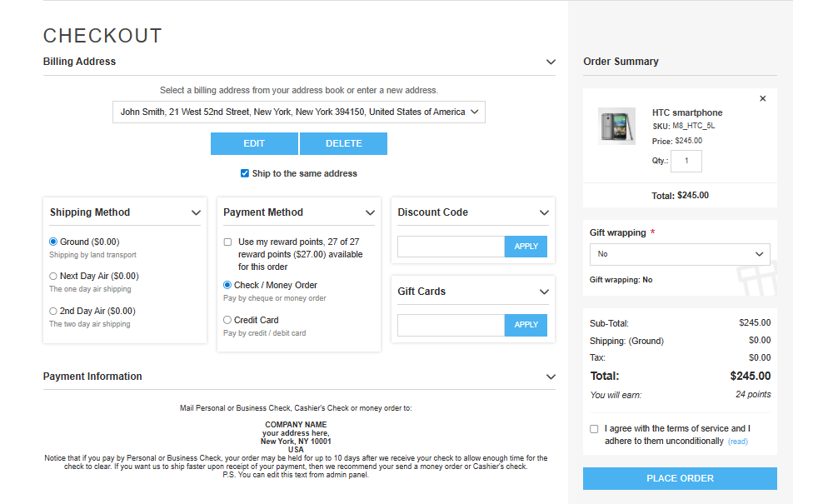This screenshot has height=504, width=828.
Task: Click the Edit address button
Action: [x=254, y=144]
